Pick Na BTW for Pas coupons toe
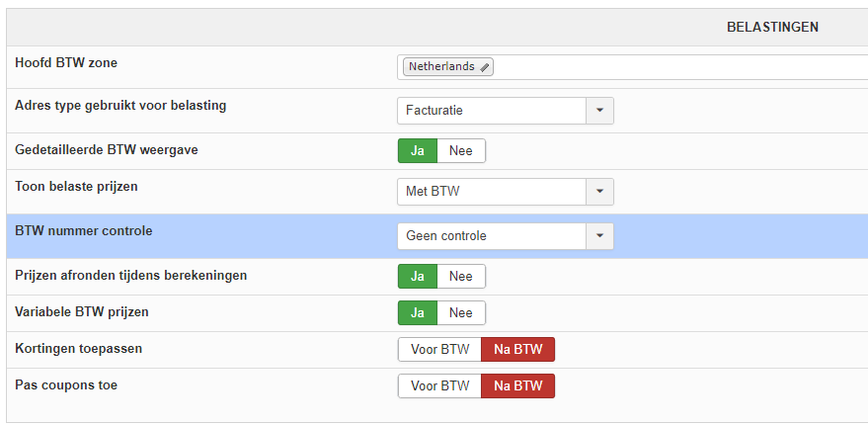Viewport: 868px width, 425px height. (518, 385)
